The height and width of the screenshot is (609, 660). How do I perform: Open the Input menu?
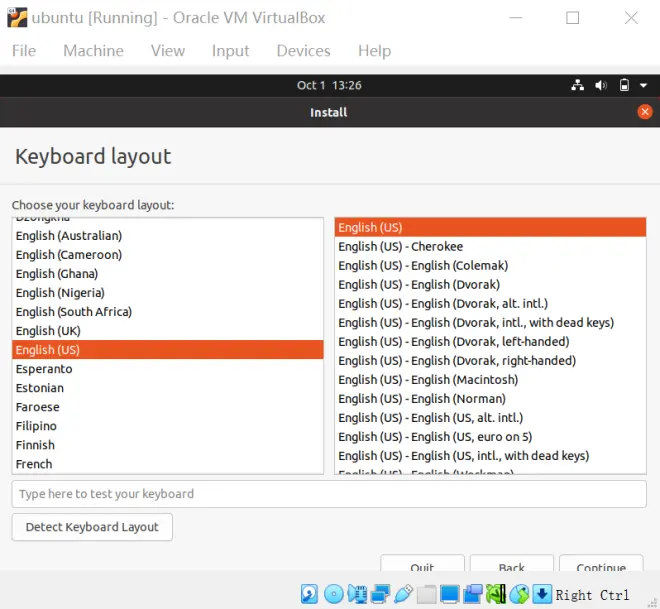click(x=230, y=51)
